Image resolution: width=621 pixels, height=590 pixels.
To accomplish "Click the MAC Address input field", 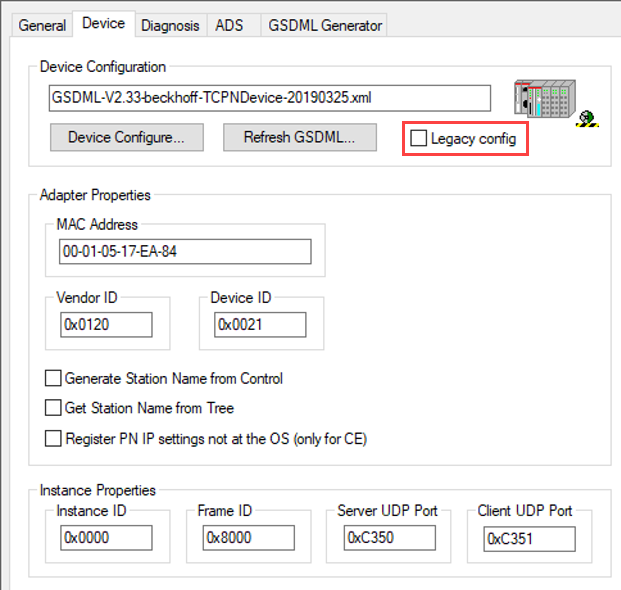I will 184,252.
